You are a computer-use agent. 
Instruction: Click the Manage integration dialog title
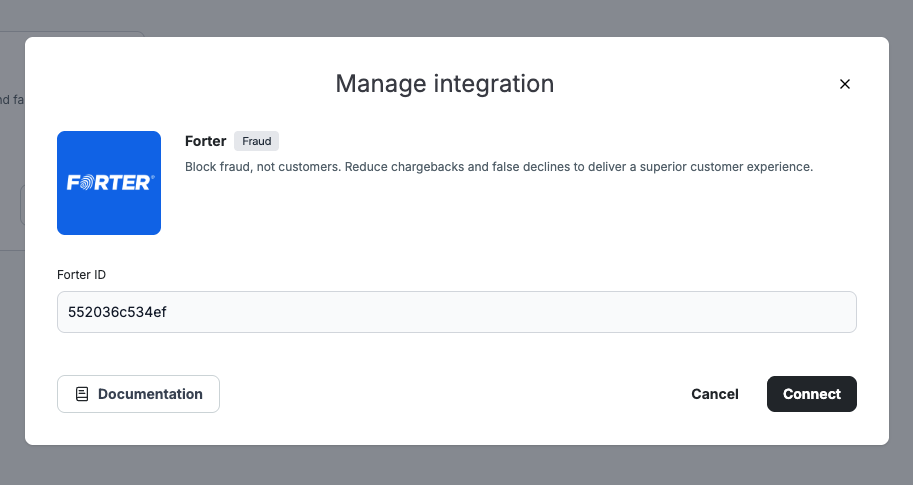coord(444,83)
